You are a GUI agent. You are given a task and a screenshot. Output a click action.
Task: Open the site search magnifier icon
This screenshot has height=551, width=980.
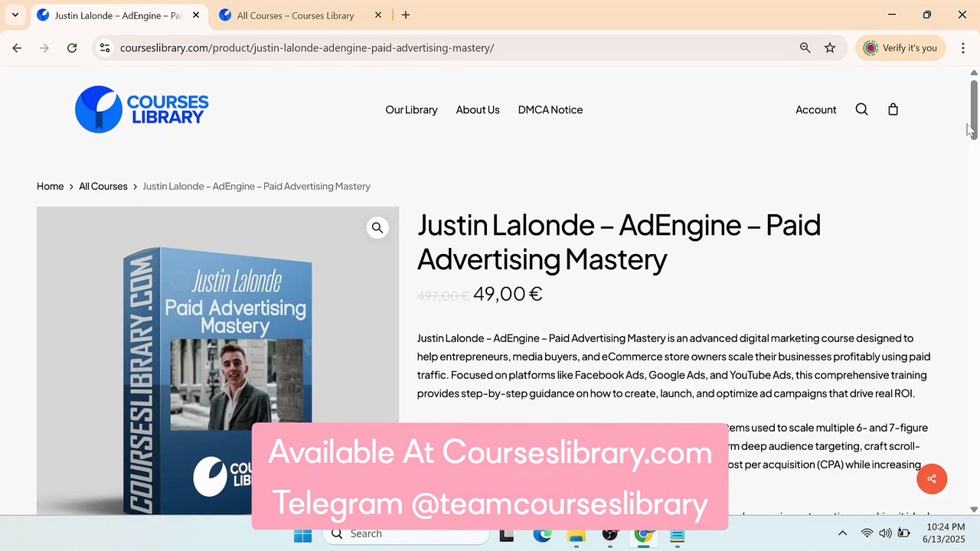pos(861,109)
